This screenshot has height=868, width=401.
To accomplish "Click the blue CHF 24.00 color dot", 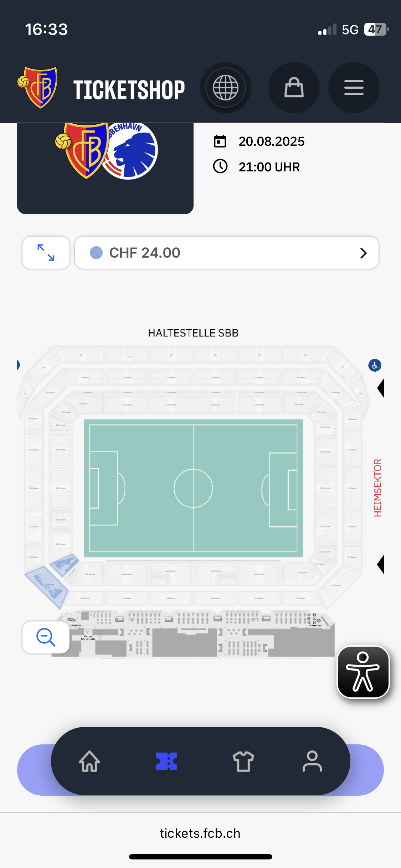I will (96, 253).
